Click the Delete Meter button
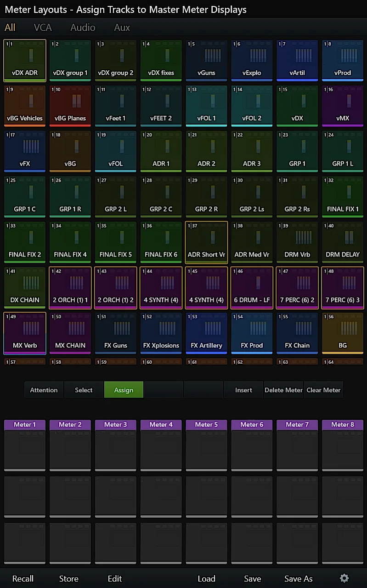The height and width of the screenshot is (588, 367). click(283, 390)
